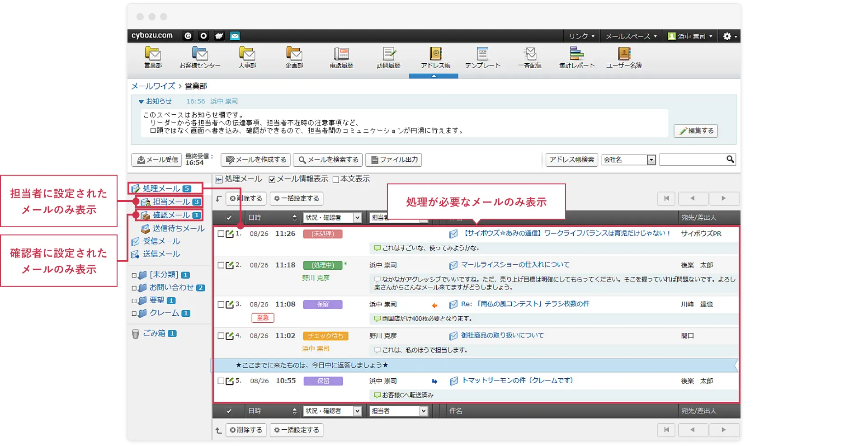Click the address search magnifier icon

click(730, 160)
